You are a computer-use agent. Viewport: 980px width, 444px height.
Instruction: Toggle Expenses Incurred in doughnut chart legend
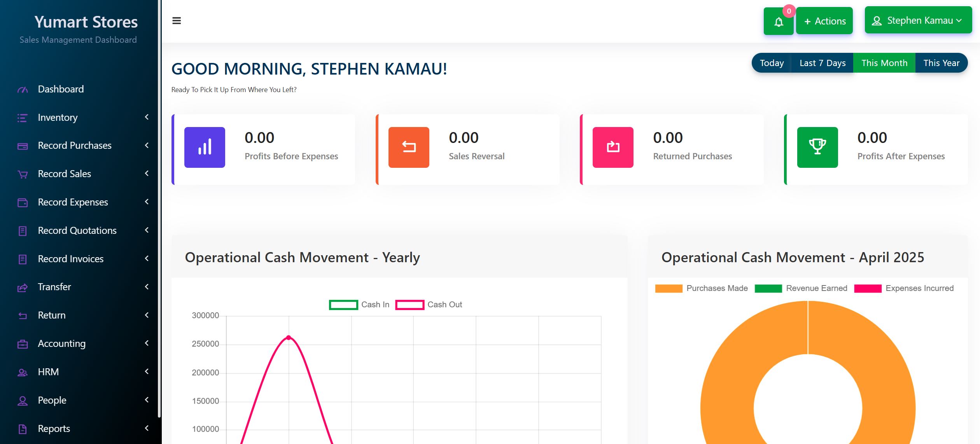point(904,288)
